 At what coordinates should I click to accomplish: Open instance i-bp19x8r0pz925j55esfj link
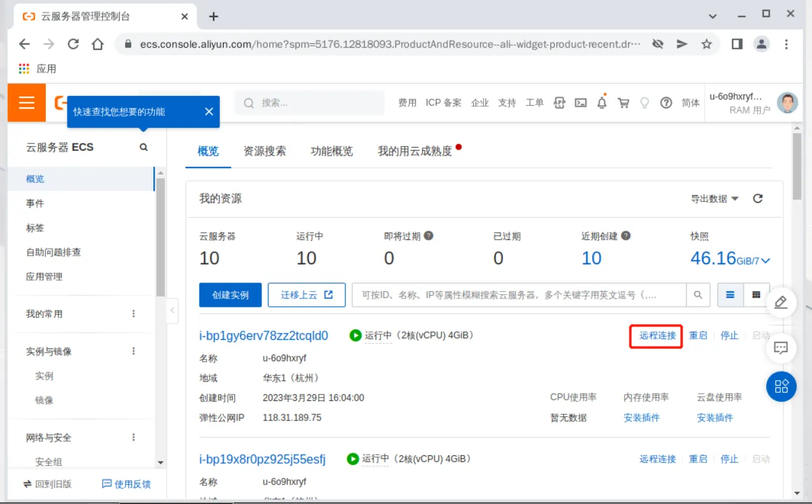pos(263,459)
